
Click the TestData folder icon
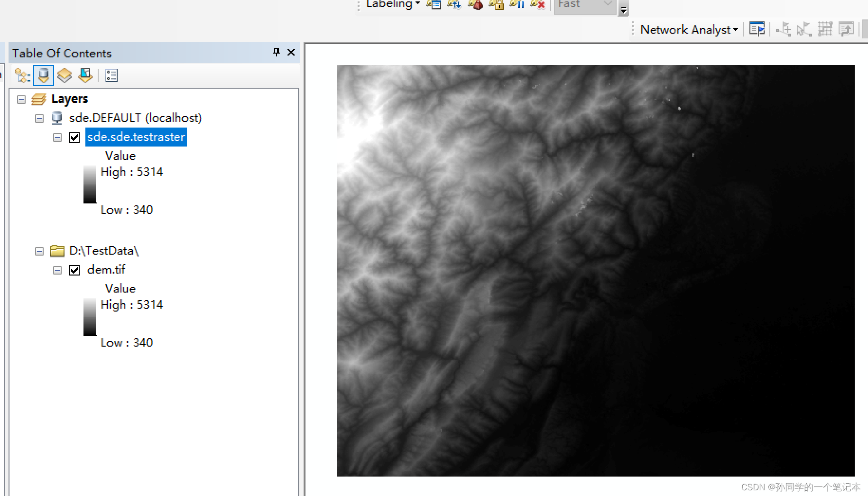57,250
